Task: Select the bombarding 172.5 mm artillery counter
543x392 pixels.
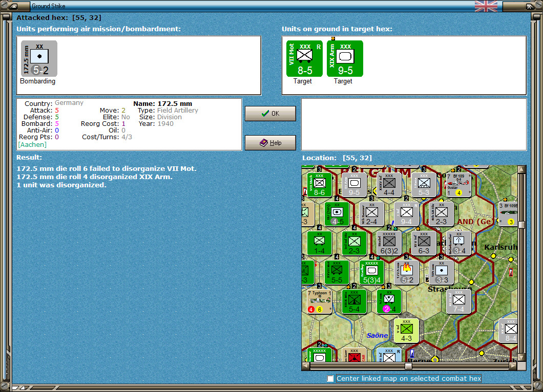Action: [x=39, y=58]
